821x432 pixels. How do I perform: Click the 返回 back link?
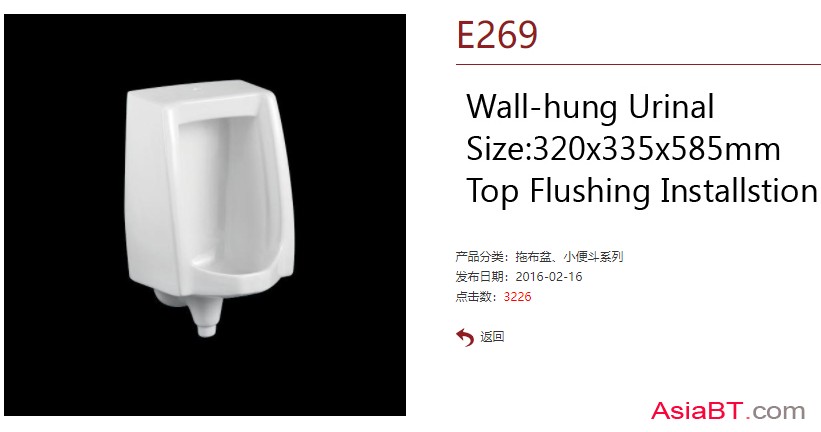click(492, 337)
